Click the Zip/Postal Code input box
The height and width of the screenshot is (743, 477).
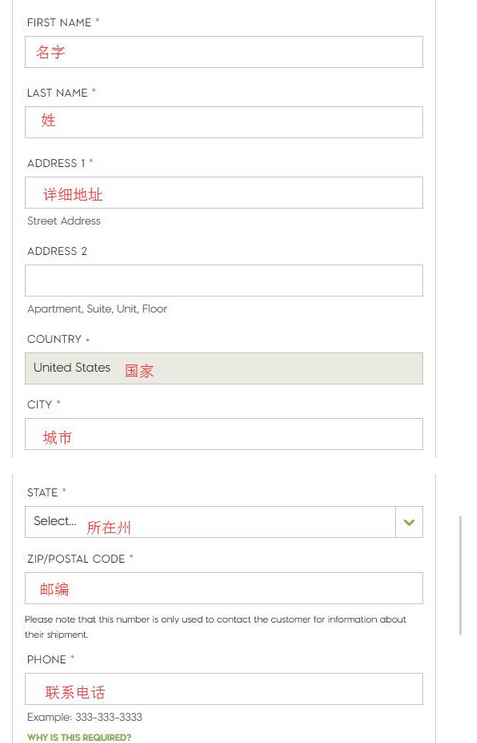[x=224, y=588]
